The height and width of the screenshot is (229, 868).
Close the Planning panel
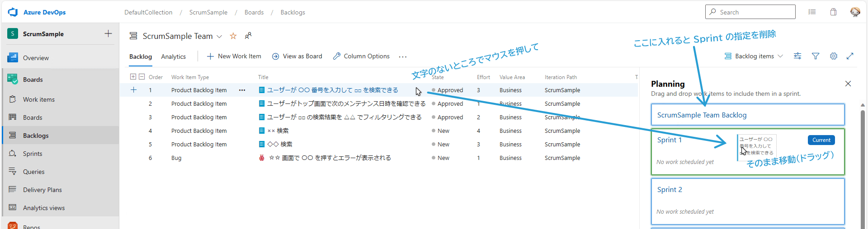point(848,84)
